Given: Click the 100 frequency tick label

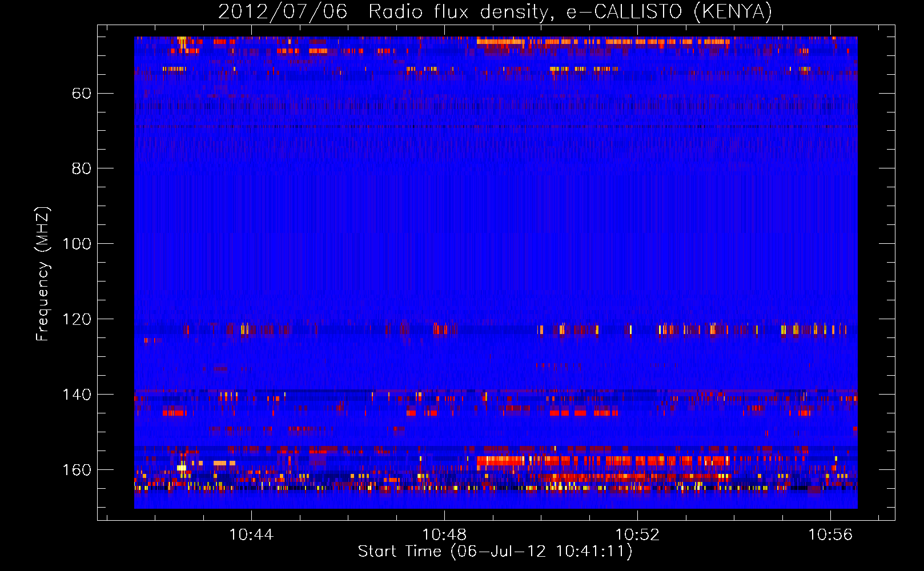Looking at the screenshot, I should click(x=77, y=244).
